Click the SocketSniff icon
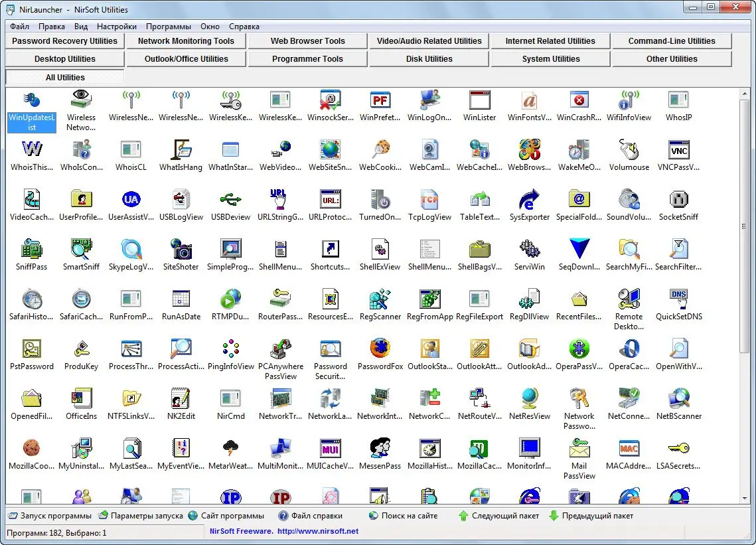 pyautogui.click(x=679, y=199)
